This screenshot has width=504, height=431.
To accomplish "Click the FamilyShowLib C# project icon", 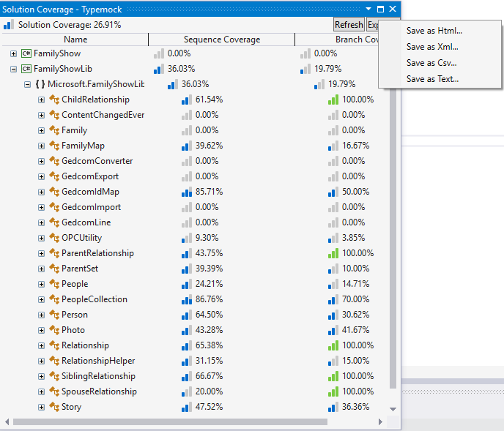I will pos(26,69).
